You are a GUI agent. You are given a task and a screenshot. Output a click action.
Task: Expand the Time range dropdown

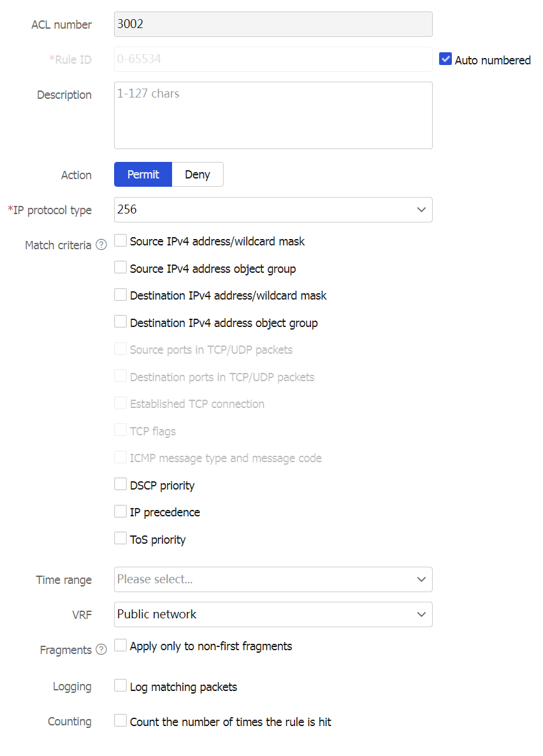click(273, 579)
